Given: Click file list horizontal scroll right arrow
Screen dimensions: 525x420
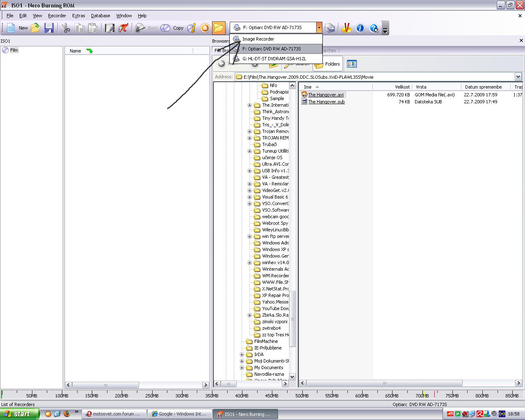Looking at the screenshot, I should click(x=518, y=383).
